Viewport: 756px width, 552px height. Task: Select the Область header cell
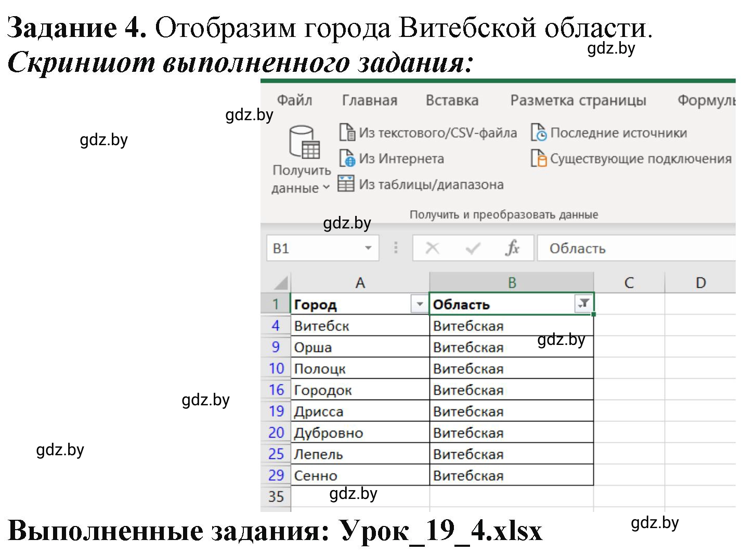512,304
